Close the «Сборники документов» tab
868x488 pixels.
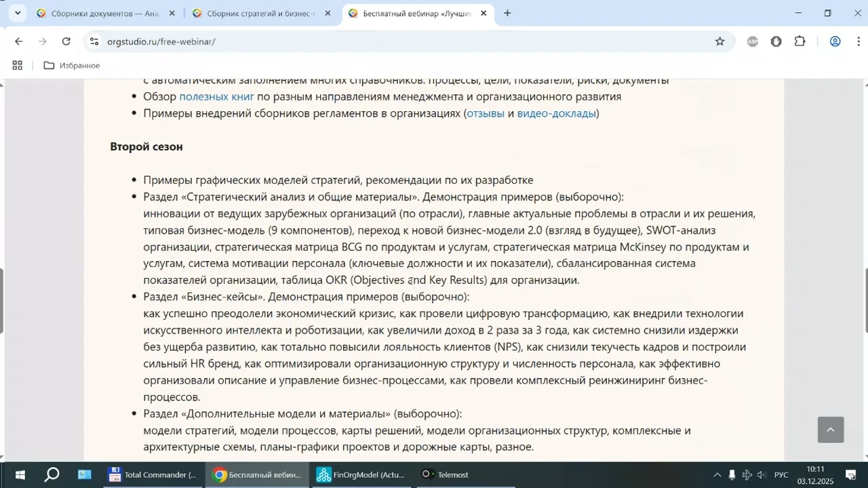click(x=172, y=13)
